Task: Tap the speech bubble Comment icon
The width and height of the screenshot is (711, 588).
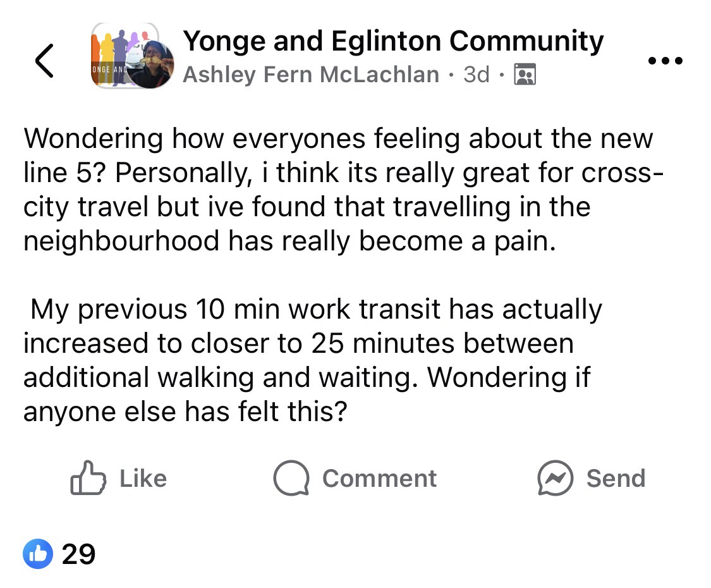Action: click(291, 478)
